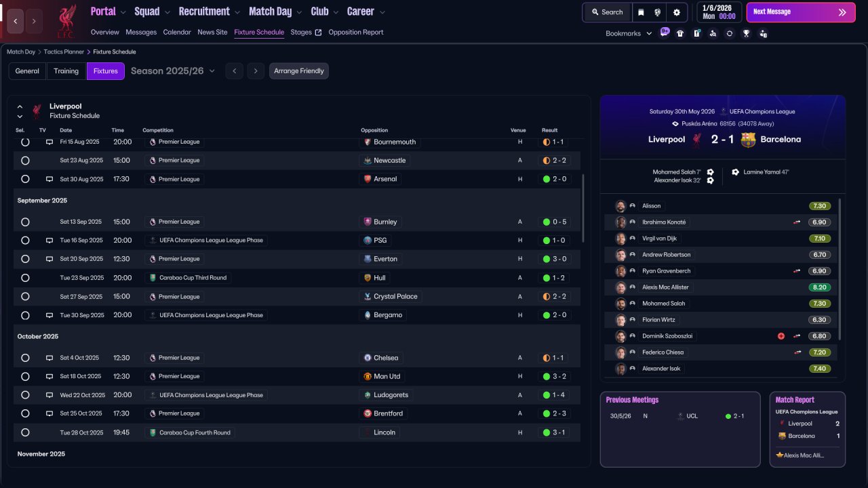Open the bookmark icon next to Search
The image size is (868, 488).
[641, 12]
